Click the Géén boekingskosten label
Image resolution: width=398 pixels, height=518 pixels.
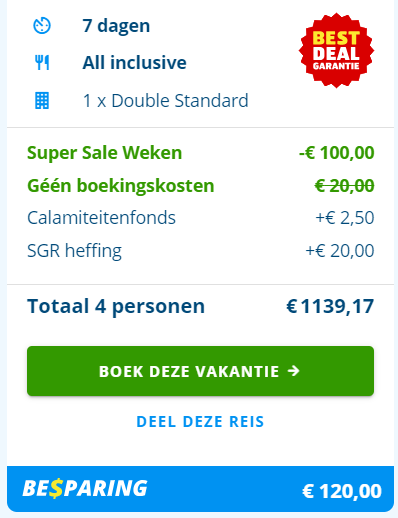121,185
